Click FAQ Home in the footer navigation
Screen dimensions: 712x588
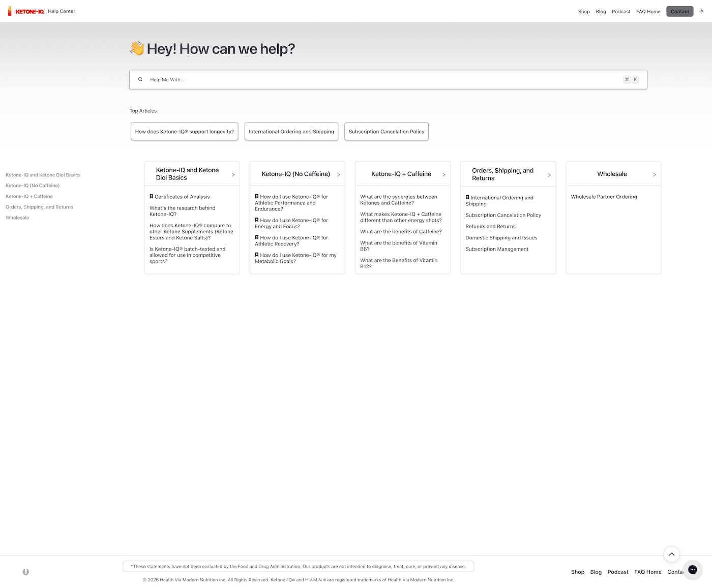648,572
